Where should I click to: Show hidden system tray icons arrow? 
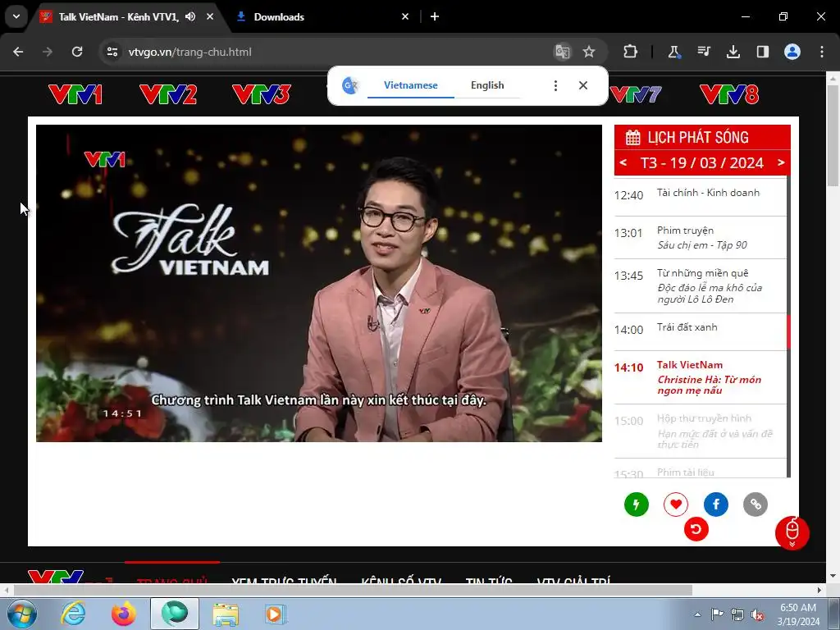[697, 614]
